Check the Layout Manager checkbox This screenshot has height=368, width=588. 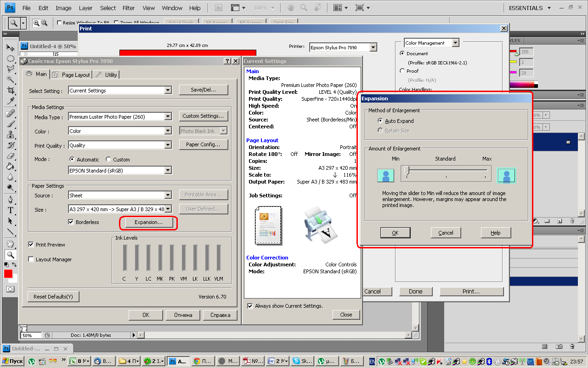31,259
